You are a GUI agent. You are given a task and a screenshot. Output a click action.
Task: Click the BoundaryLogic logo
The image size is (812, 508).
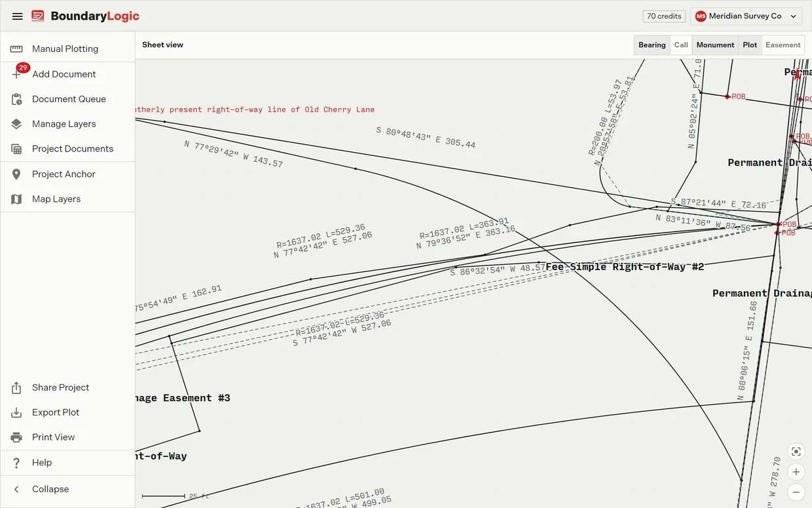pyautogui.click(x=86, y=16)
